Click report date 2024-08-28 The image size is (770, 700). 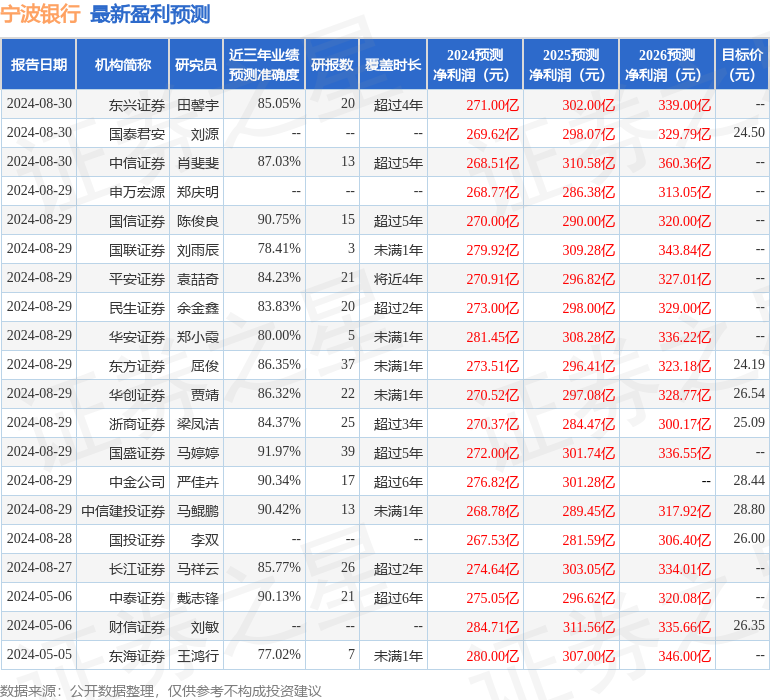(39, 538)
